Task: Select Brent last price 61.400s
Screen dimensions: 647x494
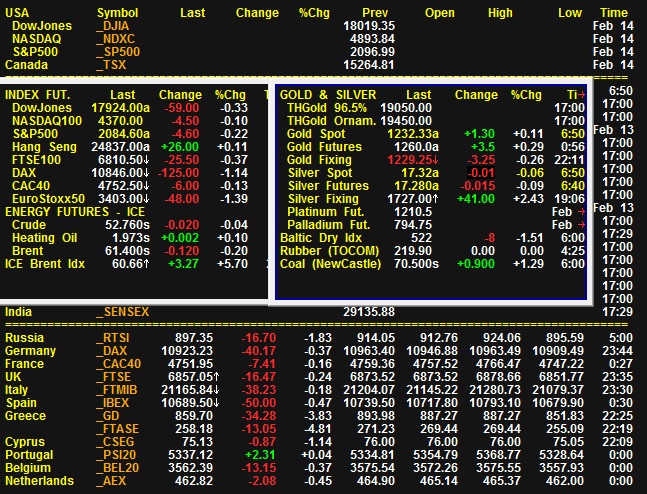Action: pyautogui.click(x=128, y=251)
